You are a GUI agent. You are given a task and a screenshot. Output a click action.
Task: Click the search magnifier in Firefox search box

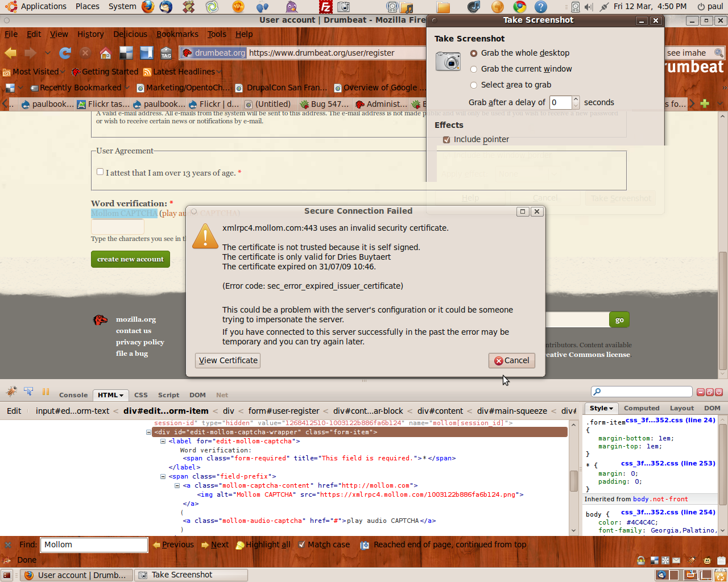[x=719, y=53]
